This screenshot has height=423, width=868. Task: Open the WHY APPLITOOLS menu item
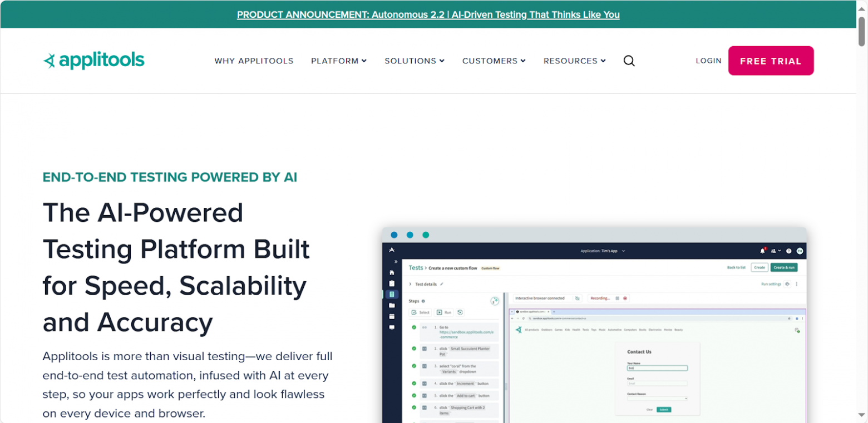(x=254, y=61)
